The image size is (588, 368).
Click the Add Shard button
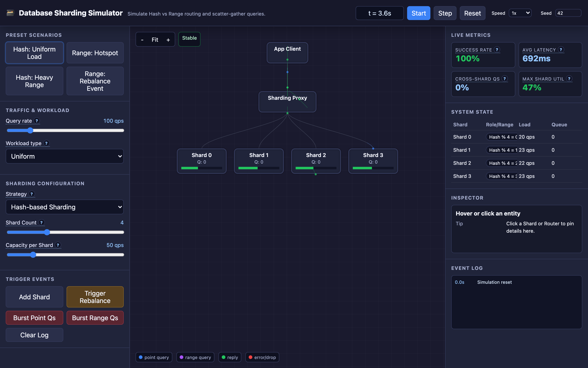35,297
